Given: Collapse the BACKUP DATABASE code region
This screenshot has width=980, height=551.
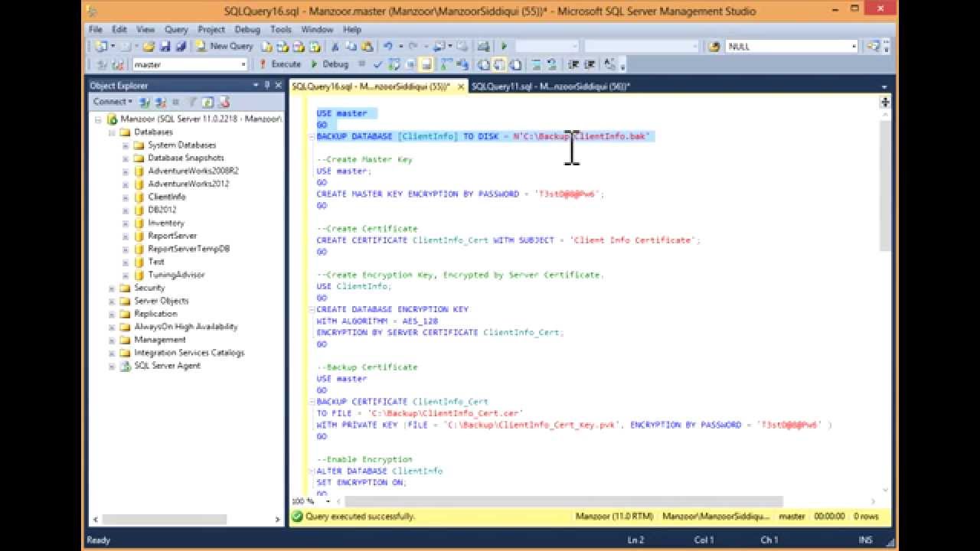Looking at the screenshot, I should point(312,136).
